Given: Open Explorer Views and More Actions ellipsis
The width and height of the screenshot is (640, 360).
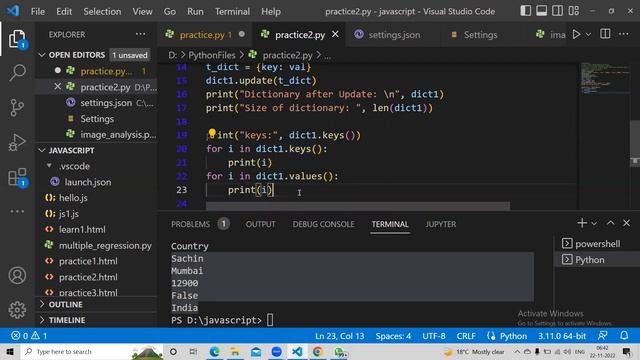Looking at the screenshot, I should 140,34.
